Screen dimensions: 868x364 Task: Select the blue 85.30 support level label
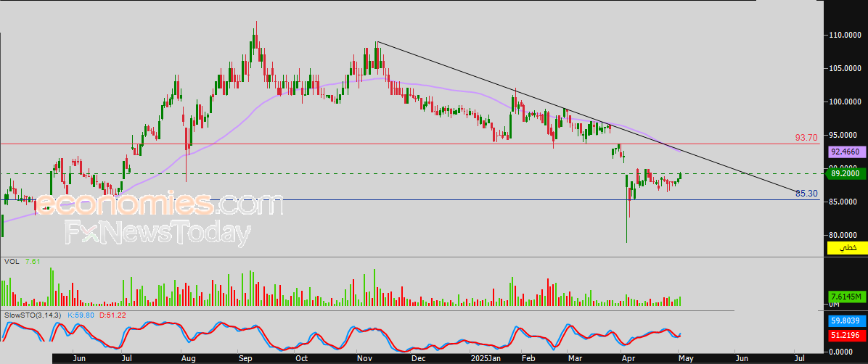pos(806,194)
